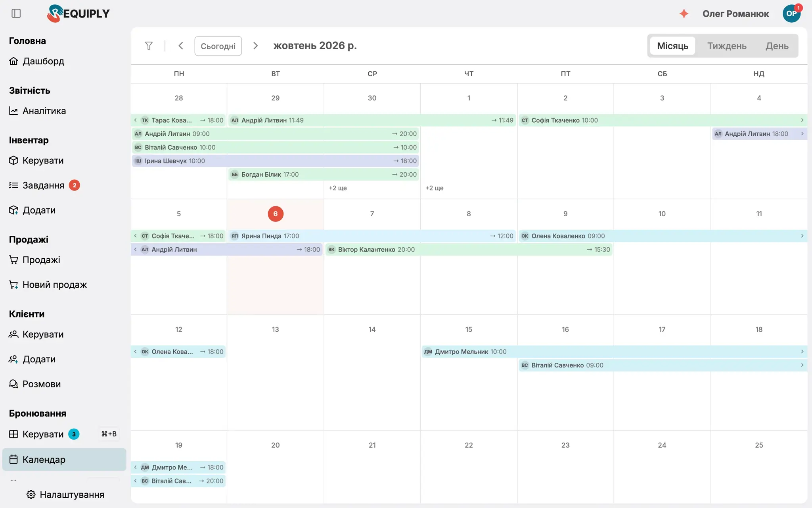
Task: Click the Сьогодні button
Action: tap(218, 46)
